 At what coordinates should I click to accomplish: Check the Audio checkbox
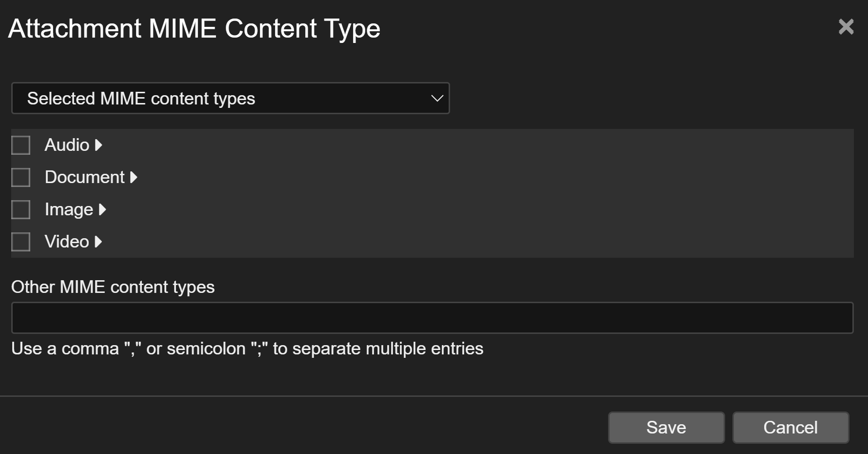point(21,145)
